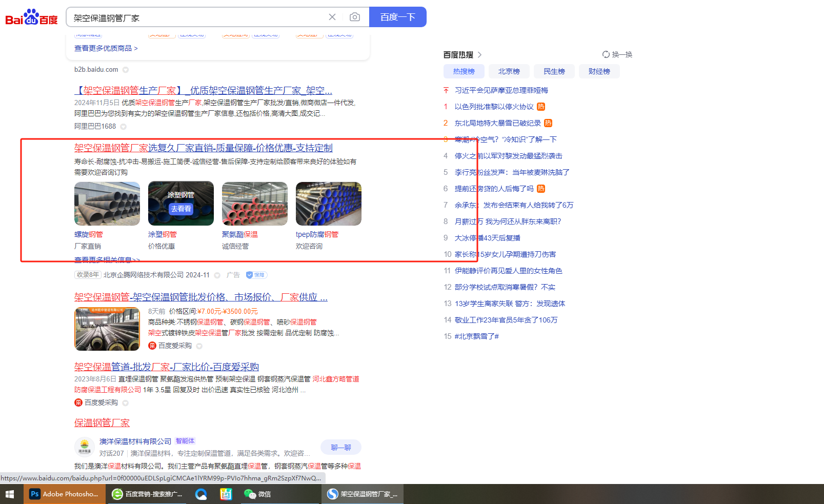Click the Baidu logo

(31, 17)
